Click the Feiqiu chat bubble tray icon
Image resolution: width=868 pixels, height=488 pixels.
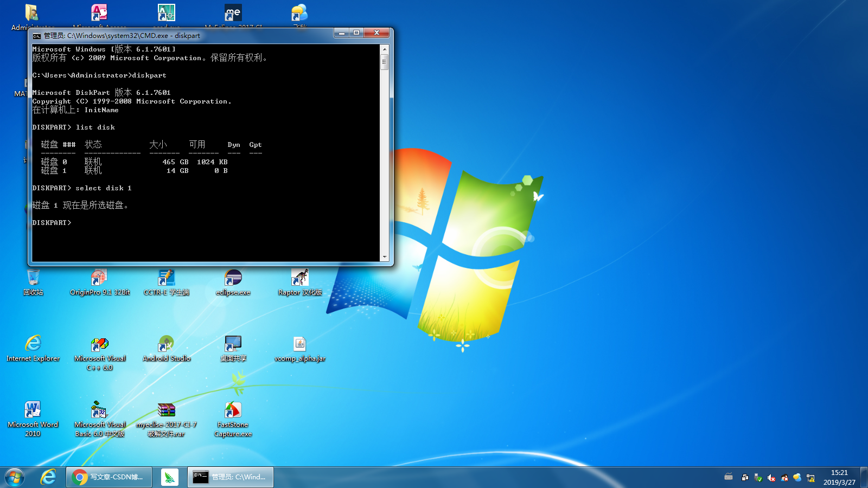click(797, 478)
